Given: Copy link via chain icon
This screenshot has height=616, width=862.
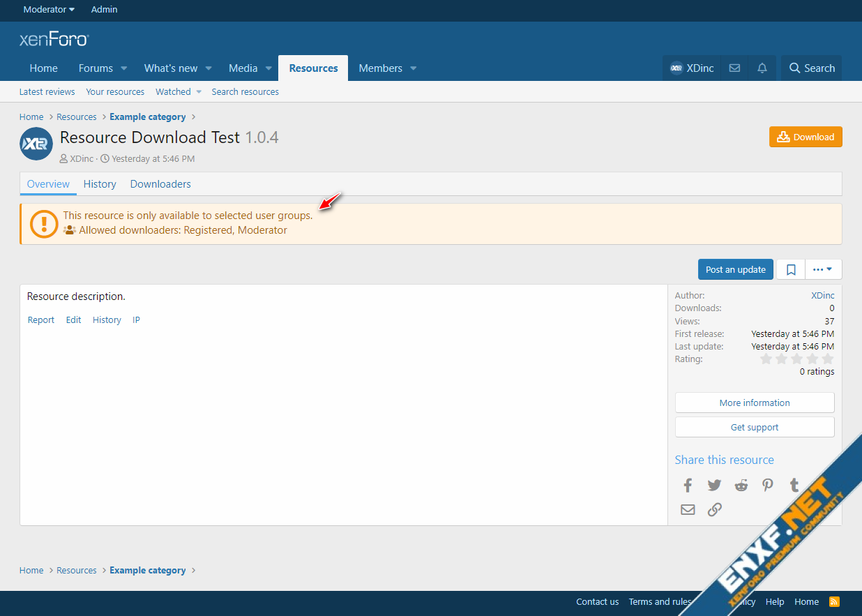Looking at the screenshot, I should click(714, 509).
